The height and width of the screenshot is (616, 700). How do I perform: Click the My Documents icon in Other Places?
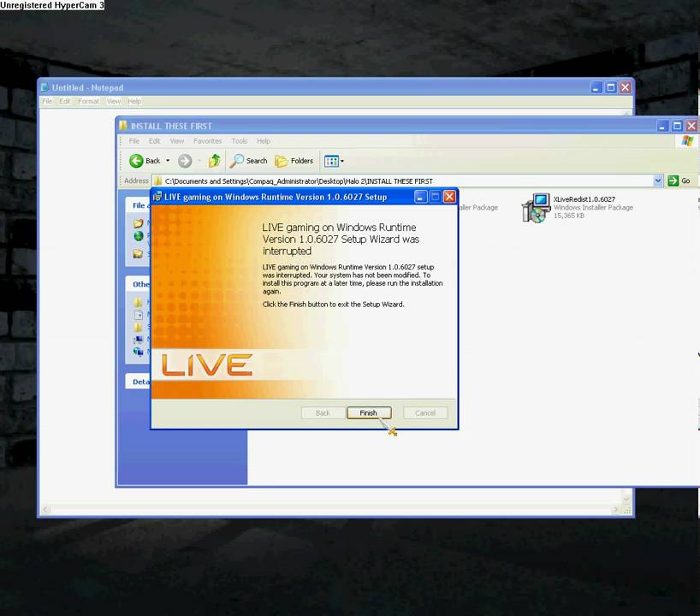pyautogui.click(x=139, y=315)
